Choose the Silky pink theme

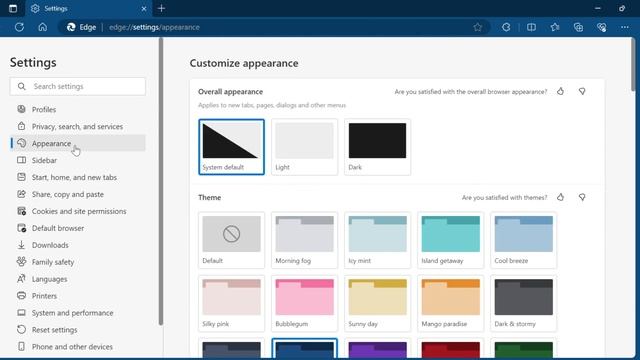pyautogui.click(x=231, y=303)
